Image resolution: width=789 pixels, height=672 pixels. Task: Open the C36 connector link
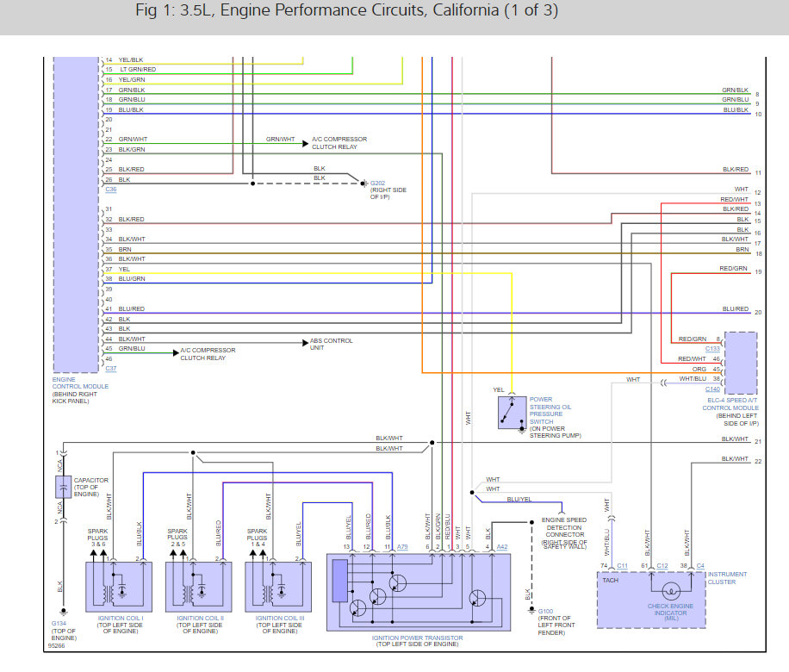coord(111,190)
